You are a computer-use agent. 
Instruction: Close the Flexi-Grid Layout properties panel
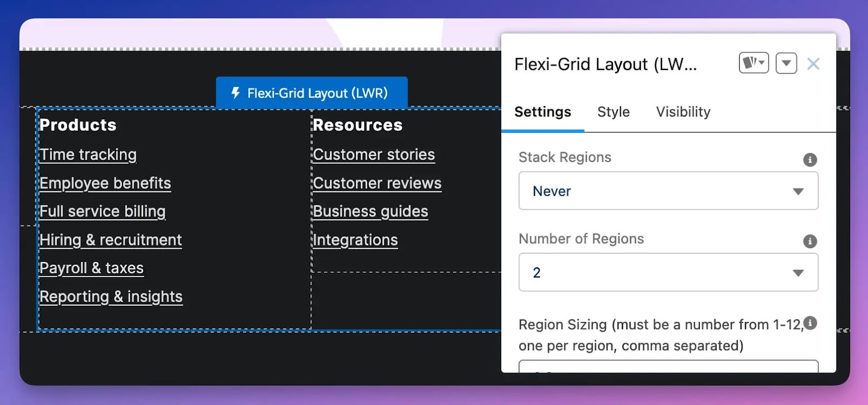pyautogui.click(x=813, y=64)
